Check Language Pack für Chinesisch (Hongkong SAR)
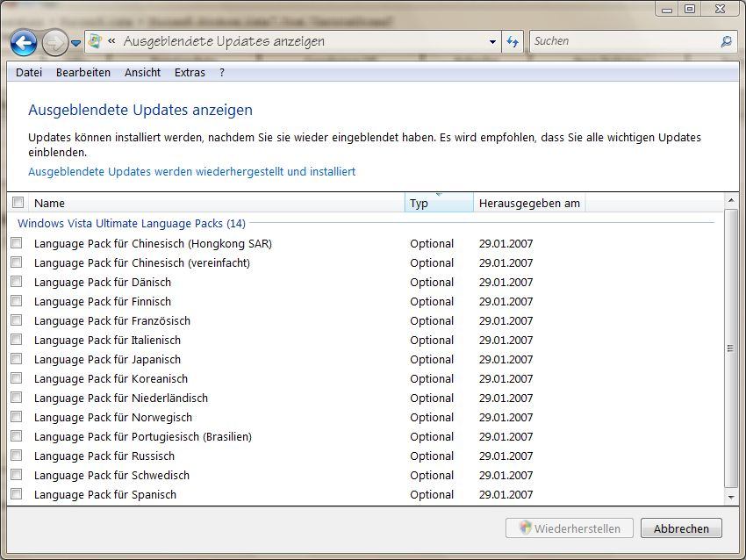The width and height of the screenshot is (746, 560). [x=17, y=243]
